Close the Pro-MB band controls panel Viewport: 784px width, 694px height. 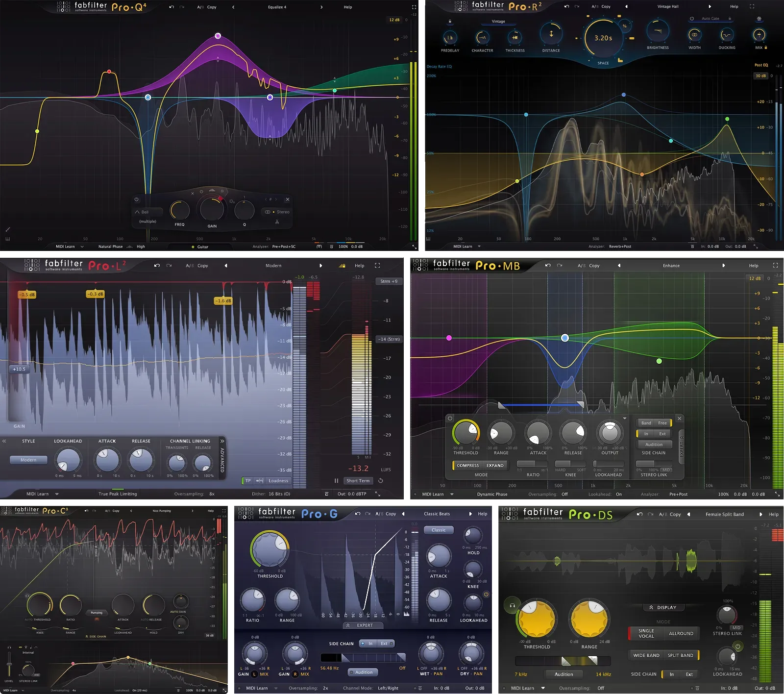click(679, 419)
